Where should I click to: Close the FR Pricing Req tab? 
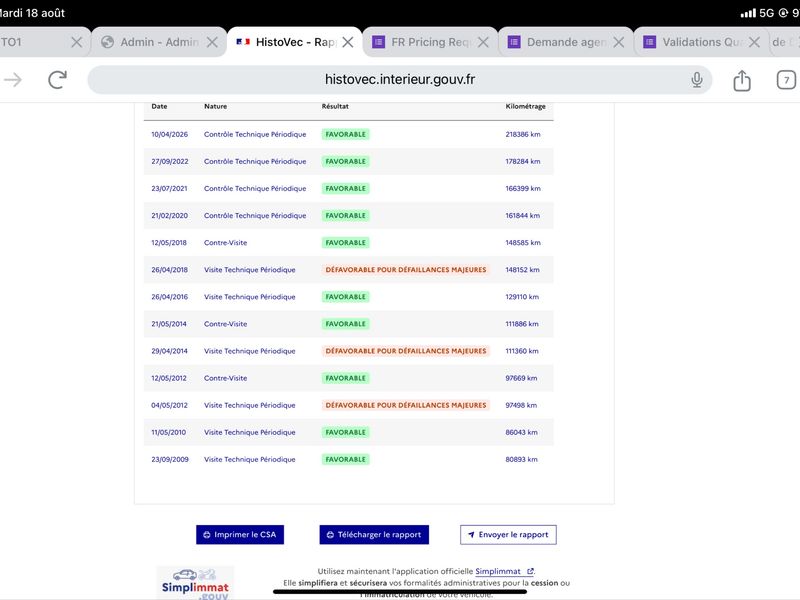pos(483,42)
